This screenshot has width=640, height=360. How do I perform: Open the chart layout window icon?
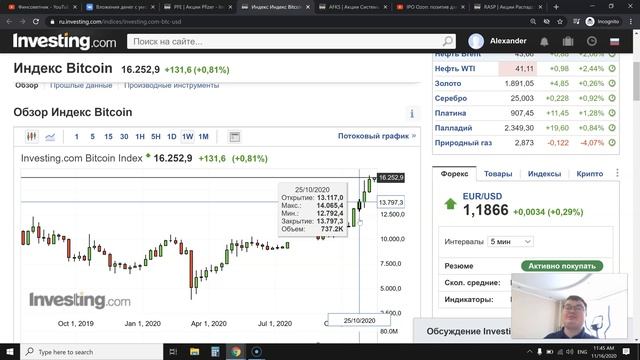[x=234, y=137]
